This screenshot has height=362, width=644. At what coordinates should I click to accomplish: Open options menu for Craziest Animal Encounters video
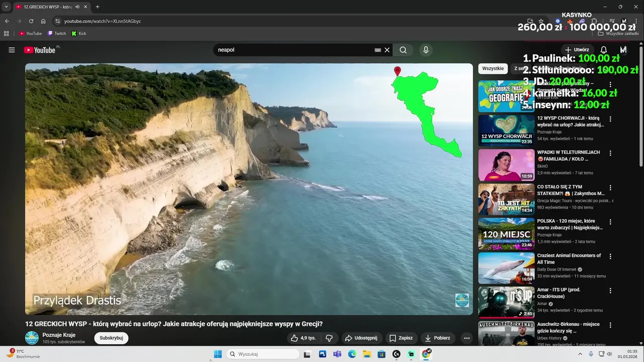pyautogui.click(x=610, y=256)
